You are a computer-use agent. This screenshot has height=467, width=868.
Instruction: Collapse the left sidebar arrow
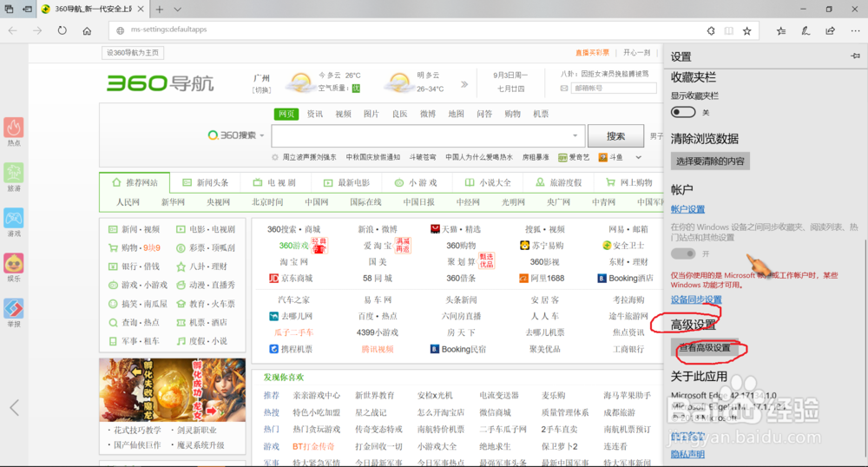click(x=15, y=408)
